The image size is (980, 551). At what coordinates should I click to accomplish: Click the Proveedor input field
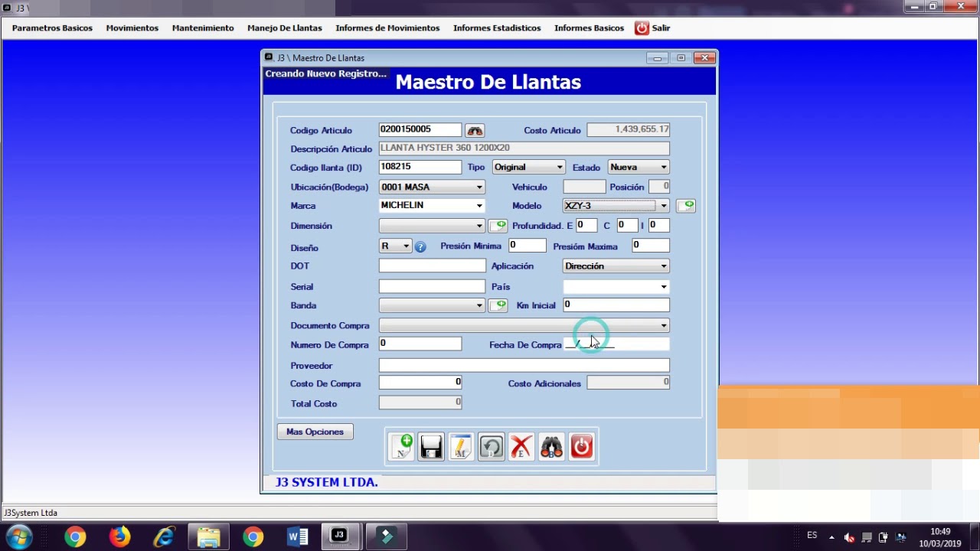point(524,366)
